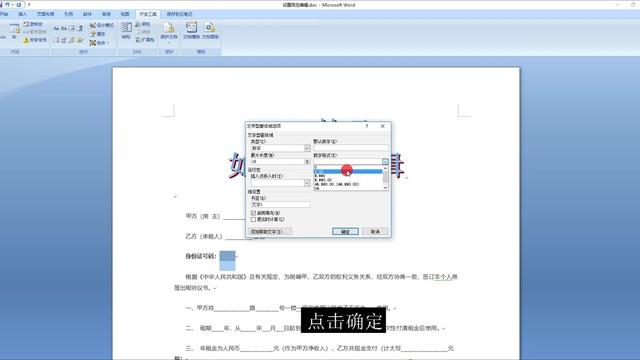
Task: Insert a plain Text content control
Action: [64, 29]
